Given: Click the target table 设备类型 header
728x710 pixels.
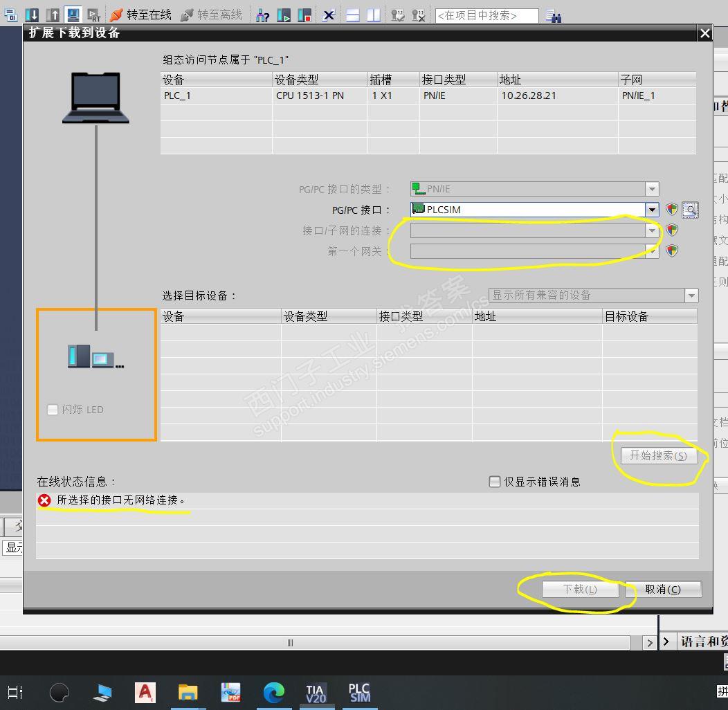Looking at the screenshot, I should 329,317.
